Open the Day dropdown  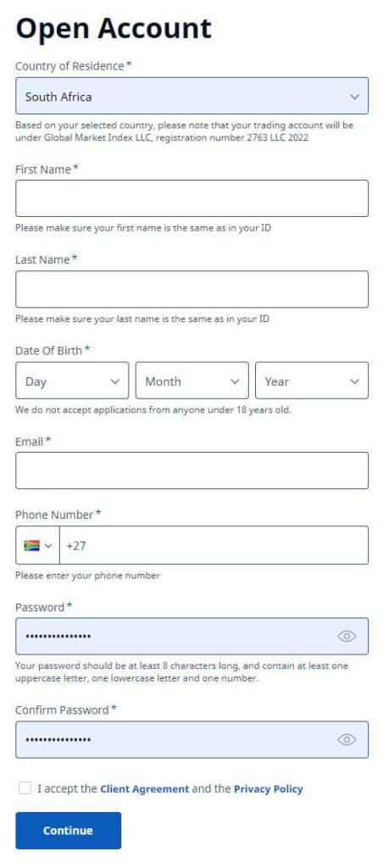(x=72, y=381)
